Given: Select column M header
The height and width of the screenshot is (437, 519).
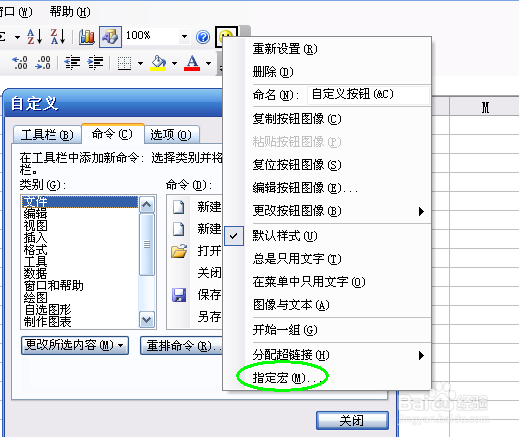Looking at the screenshot, I should [x=484, y=107].
